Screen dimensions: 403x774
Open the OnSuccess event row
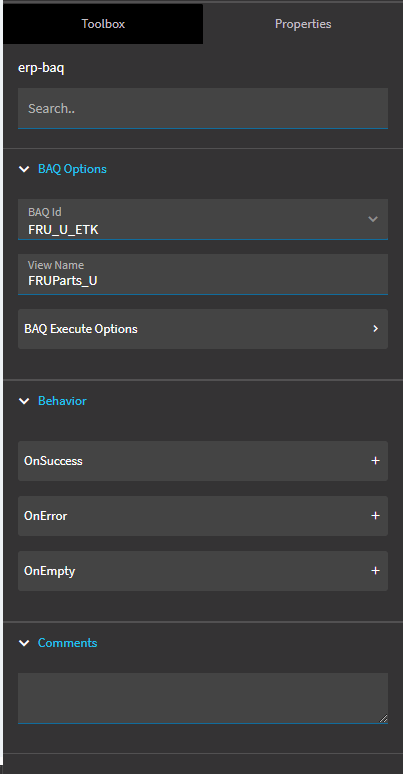(203, 461)
